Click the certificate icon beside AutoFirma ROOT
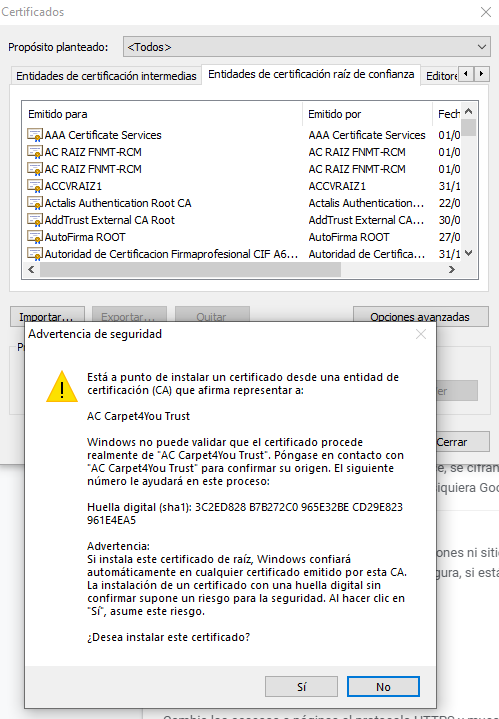Viewport: 499px width, 719px height. 35,237
